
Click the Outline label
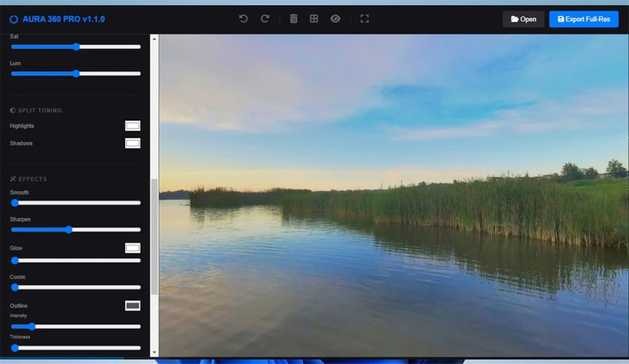point(19,306)
